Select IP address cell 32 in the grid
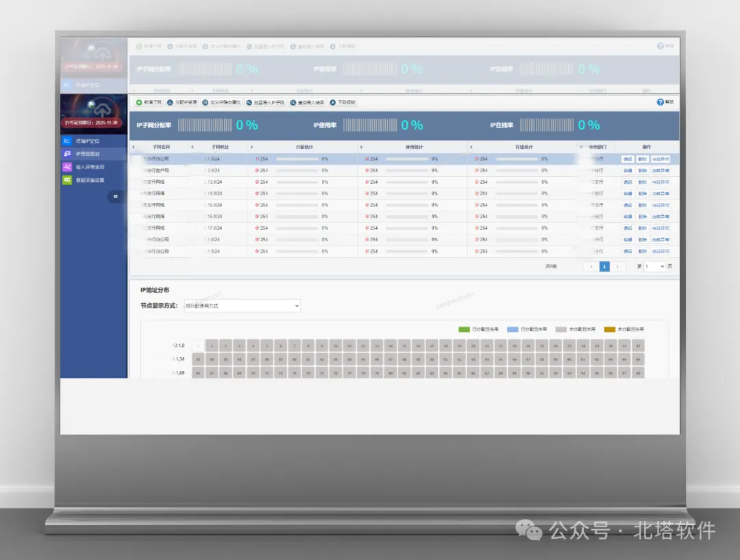The image size is (740, 560). point(638,345)
